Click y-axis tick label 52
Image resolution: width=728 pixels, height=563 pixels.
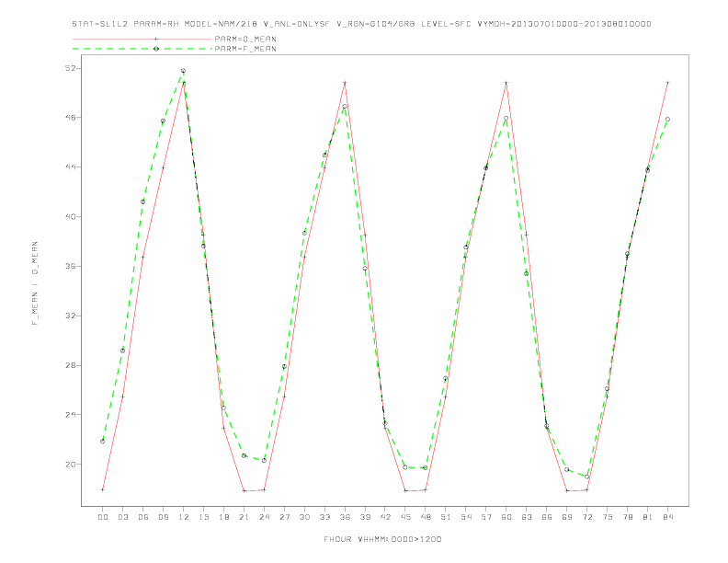tap(70, 68)
